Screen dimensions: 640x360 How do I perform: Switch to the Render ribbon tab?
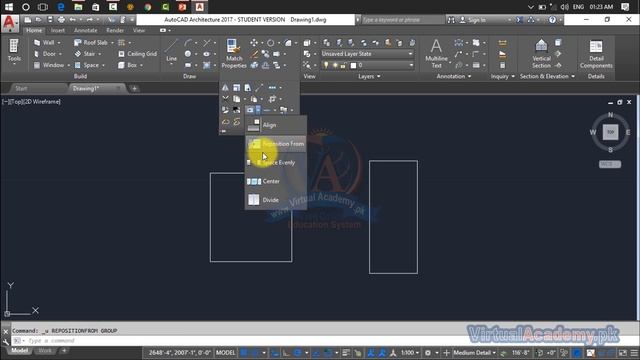(115, 30)
